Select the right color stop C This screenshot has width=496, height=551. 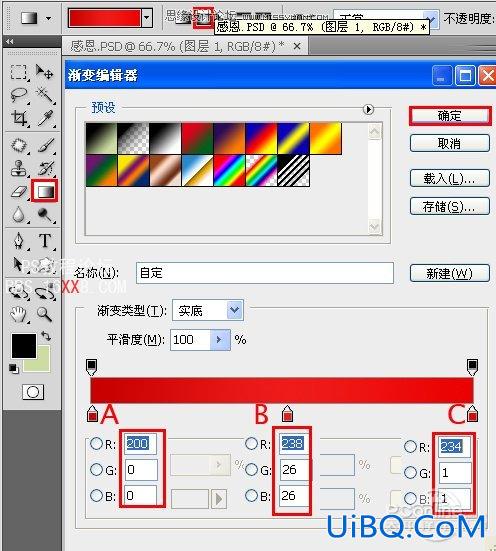(x=472, y=413)
